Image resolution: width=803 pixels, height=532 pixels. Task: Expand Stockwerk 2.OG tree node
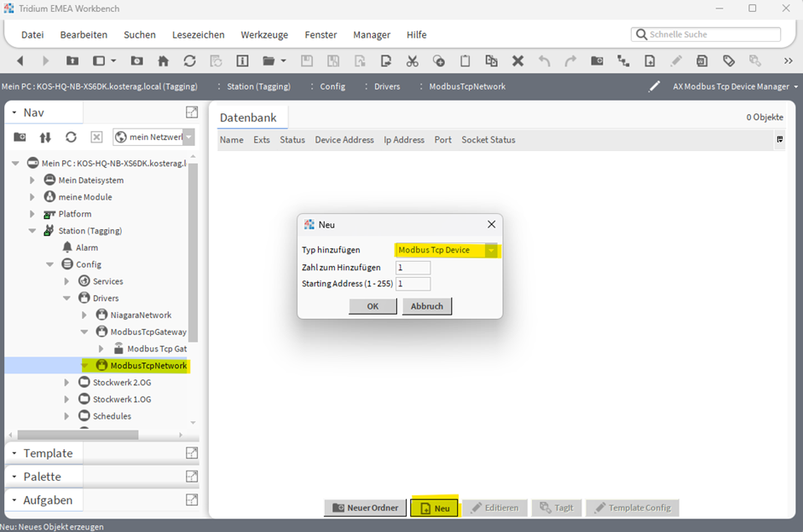tap(66, 383)
